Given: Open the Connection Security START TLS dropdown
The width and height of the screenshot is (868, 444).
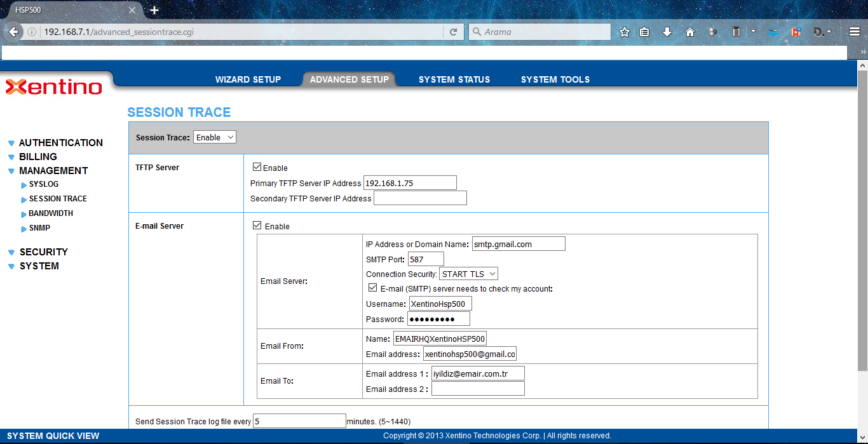Looking at the screenshot, I should [x=468, y=274].
